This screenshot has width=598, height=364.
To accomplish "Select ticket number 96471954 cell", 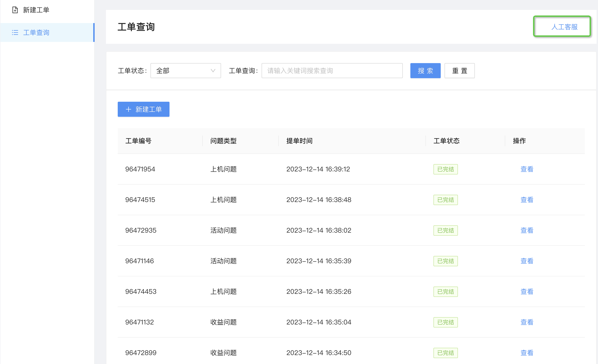I will coord(140,169).
